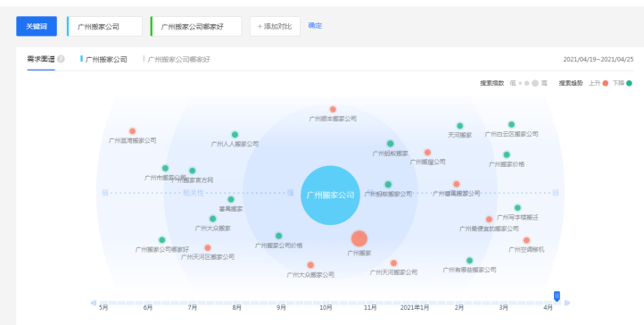This screenshot has height=325, width=644.
Task: Jump timeline to 7月
Action: (192, 308)
